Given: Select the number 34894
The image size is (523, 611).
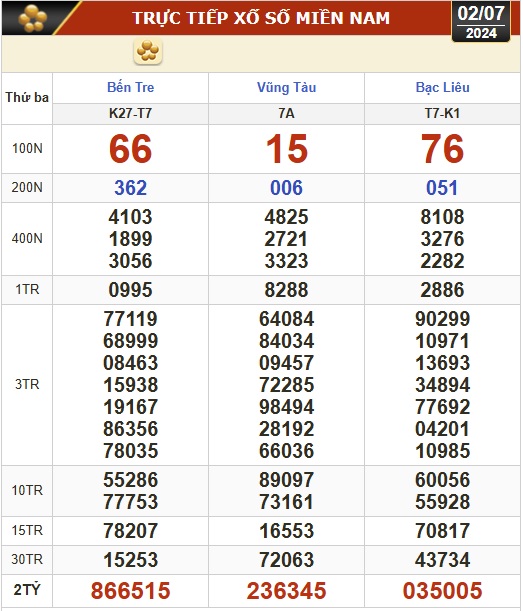Looking at the screenshot, I should [x=442, y=385].
